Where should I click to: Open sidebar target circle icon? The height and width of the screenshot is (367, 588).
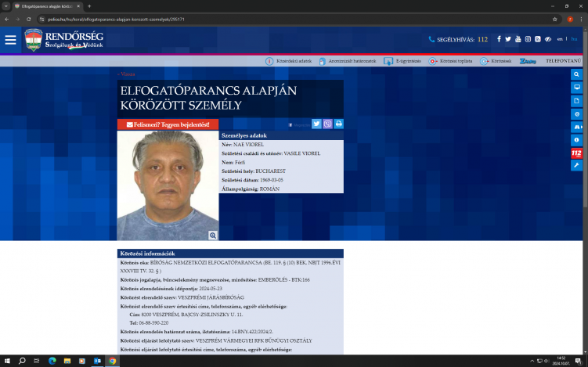click(576, 113)
